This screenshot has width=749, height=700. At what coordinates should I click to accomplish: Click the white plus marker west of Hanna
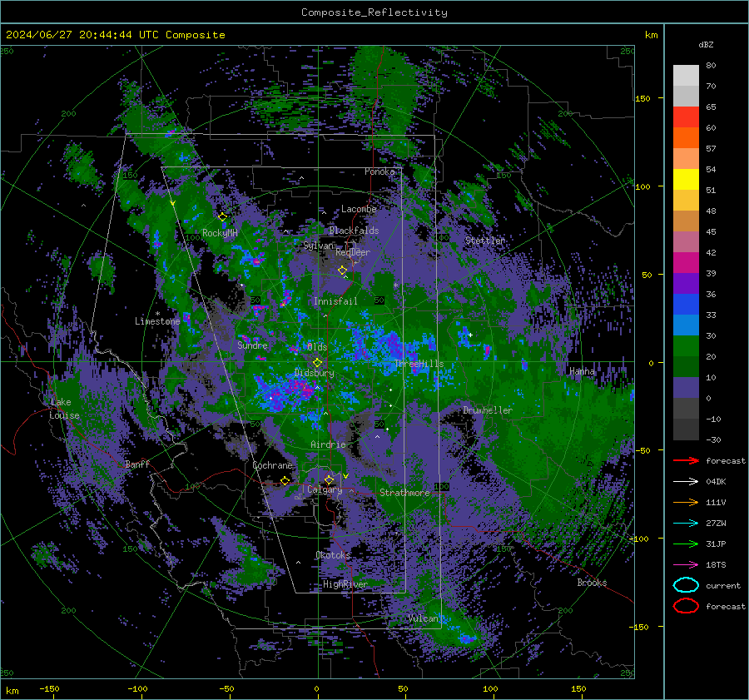470,335
